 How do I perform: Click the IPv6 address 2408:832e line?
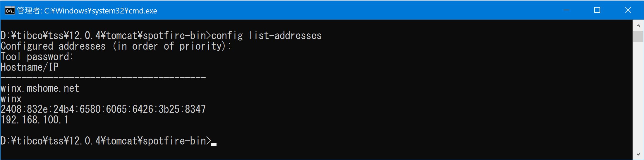103,109
